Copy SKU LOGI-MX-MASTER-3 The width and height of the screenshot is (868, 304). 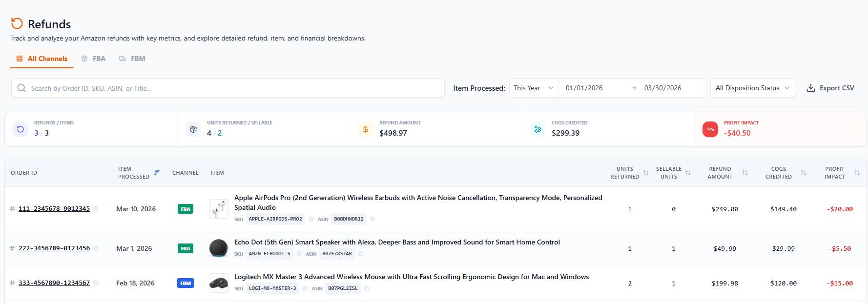point(305,288)
